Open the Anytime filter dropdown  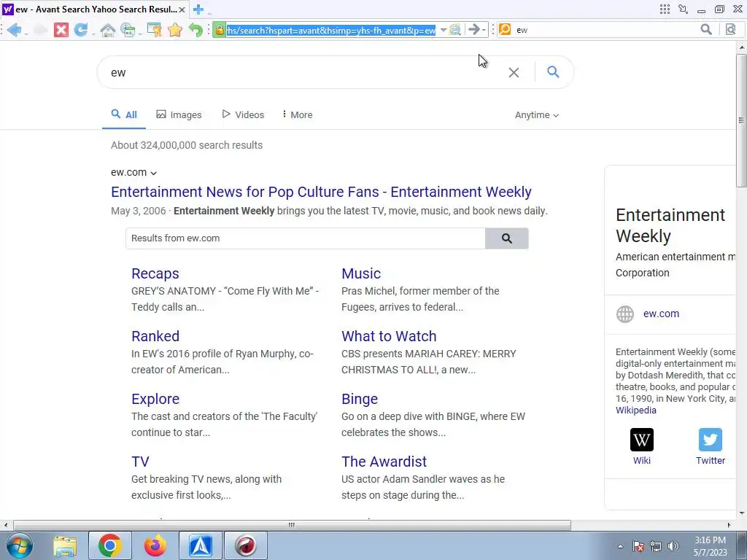click(536, 114)
